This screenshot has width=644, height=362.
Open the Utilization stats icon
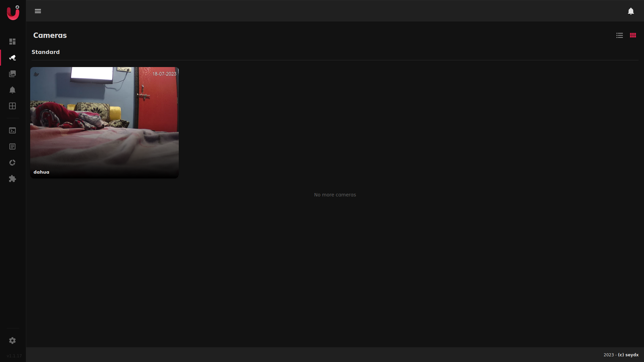click(x=12, y=163)
